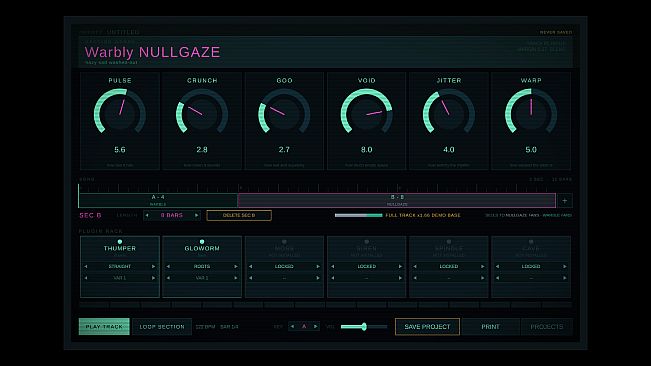Click Delete Sec B button
651x366 pixels.
tap(239, 215)
